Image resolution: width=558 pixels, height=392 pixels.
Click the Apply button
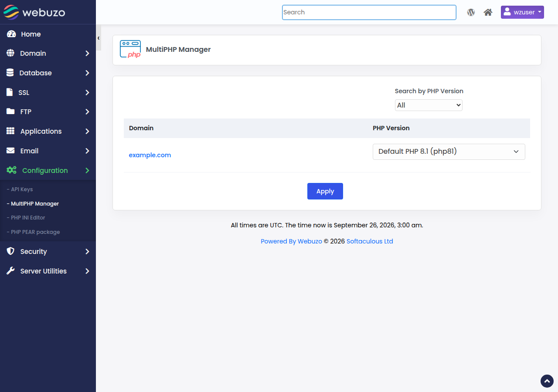[x=325, y=191]
